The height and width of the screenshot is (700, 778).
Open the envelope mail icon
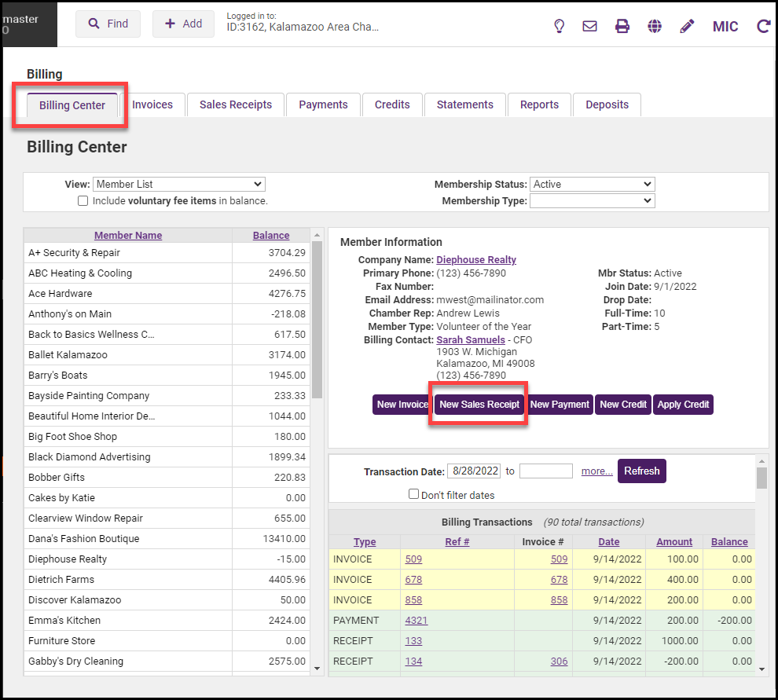589,26
